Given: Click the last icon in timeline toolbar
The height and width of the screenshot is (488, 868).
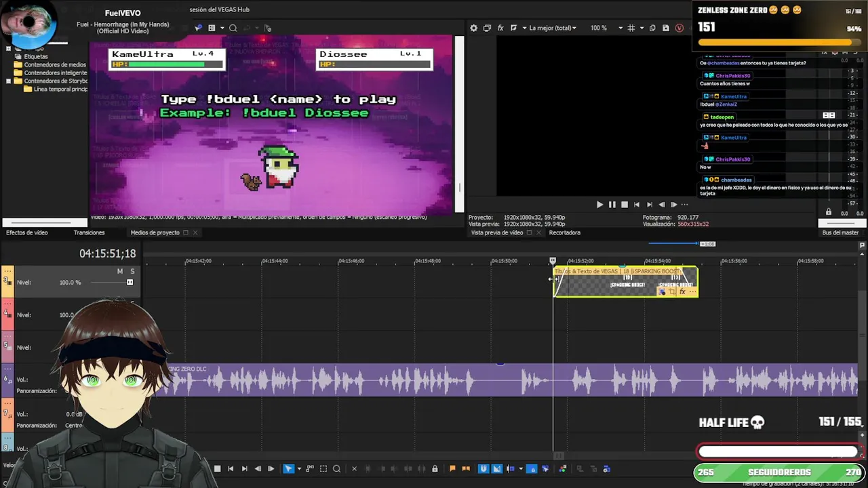Looking at the screenshot, I should click(607, 468).
